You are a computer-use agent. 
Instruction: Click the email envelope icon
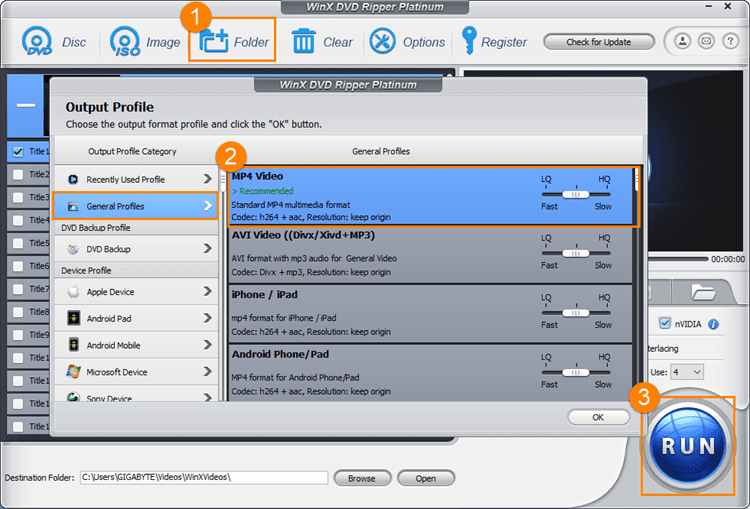pos(706,42)
